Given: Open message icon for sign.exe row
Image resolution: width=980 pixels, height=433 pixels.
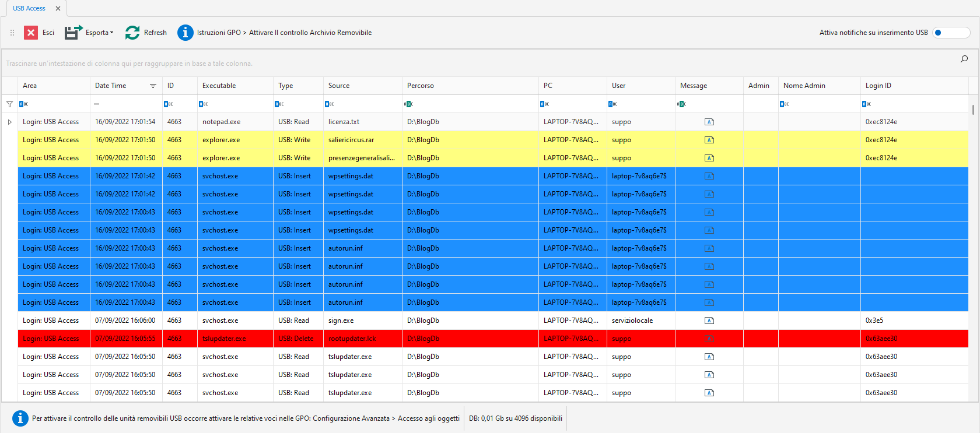Looking at the screenshot, I should pyautogui.click(x=709, y=321).
